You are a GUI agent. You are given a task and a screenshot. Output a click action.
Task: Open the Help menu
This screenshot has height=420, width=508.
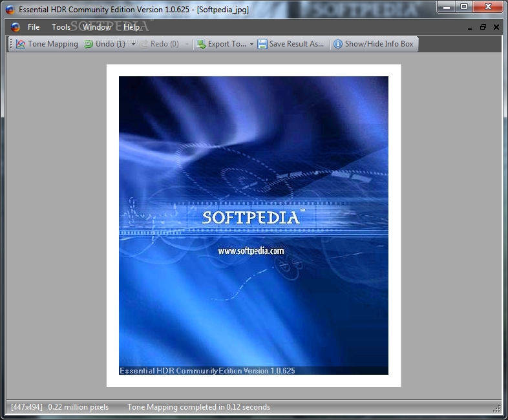(x=131, y=27)
